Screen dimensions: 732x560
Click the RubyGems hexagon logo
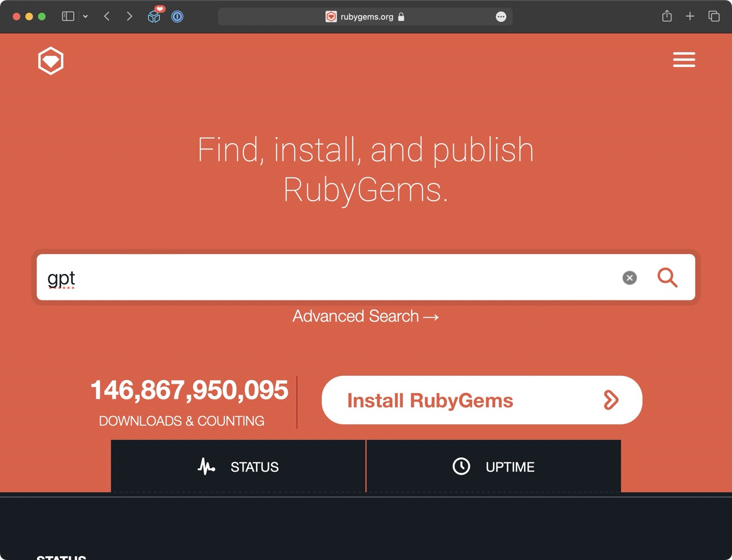[x=51, y=61]
